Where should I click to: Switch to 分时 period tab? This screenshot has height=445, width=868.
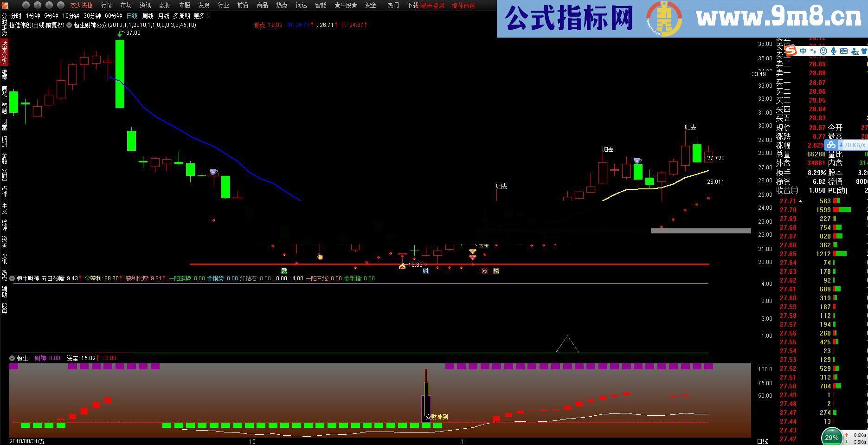[x=16, y=16]
